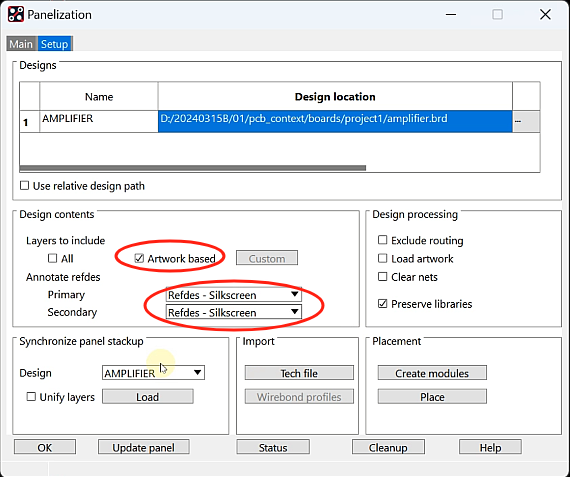Click the Panelization app icon in title bar
Viewport: 570px width, 477px height.
click(x=16, y=15)
